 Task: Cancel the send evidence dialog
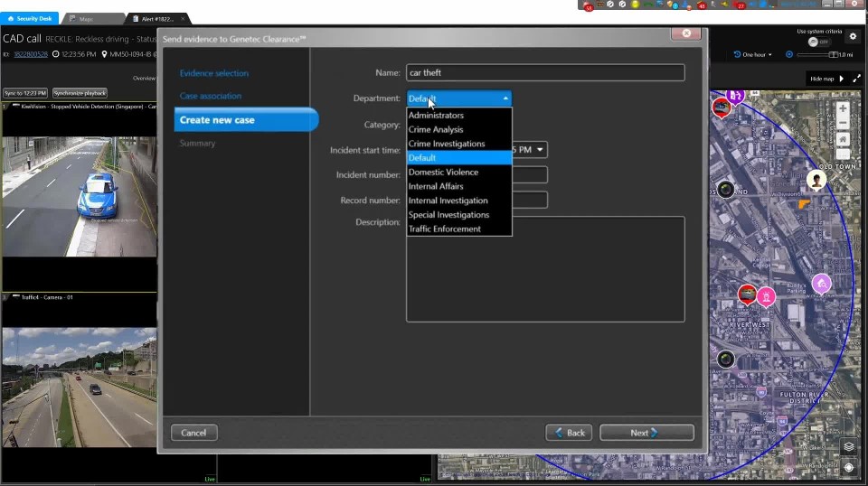(x=193, y=433)
